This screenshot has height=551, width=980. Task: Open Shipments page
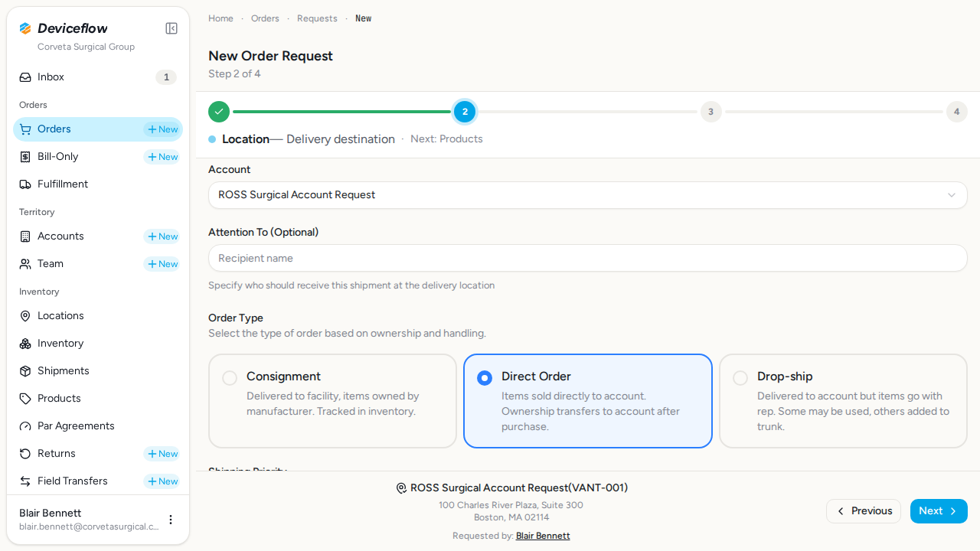(x=98, y=371)
